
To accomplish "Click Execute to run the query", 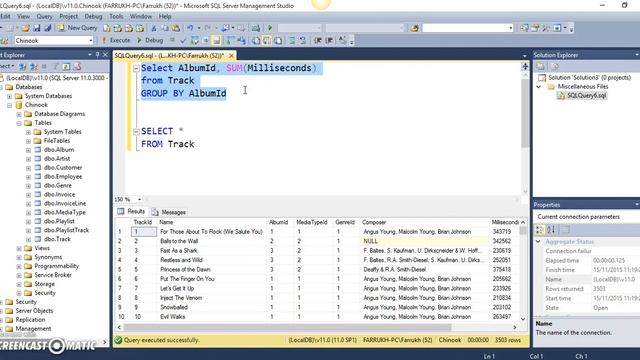I will [x=116, y=40].
